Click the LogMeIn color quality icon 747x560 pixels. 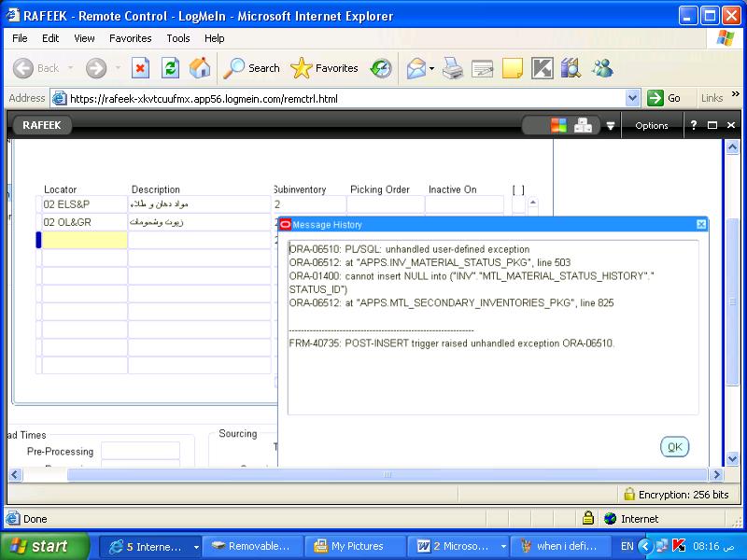click(x=558, y=125)
